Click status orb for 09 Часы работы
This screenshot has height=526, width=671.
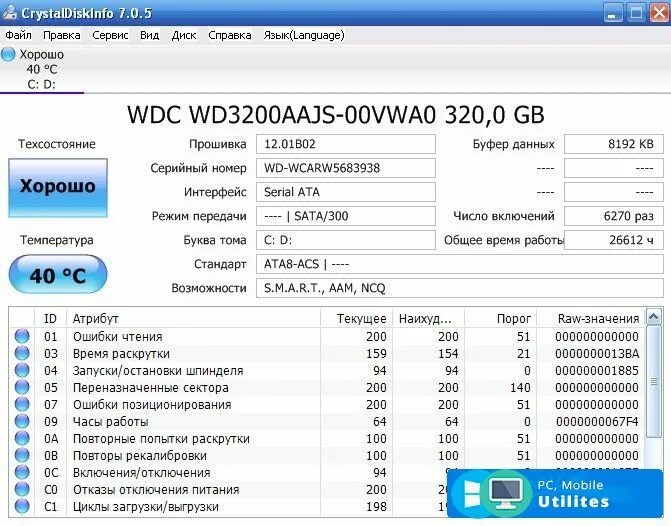[x=22, y=422]
